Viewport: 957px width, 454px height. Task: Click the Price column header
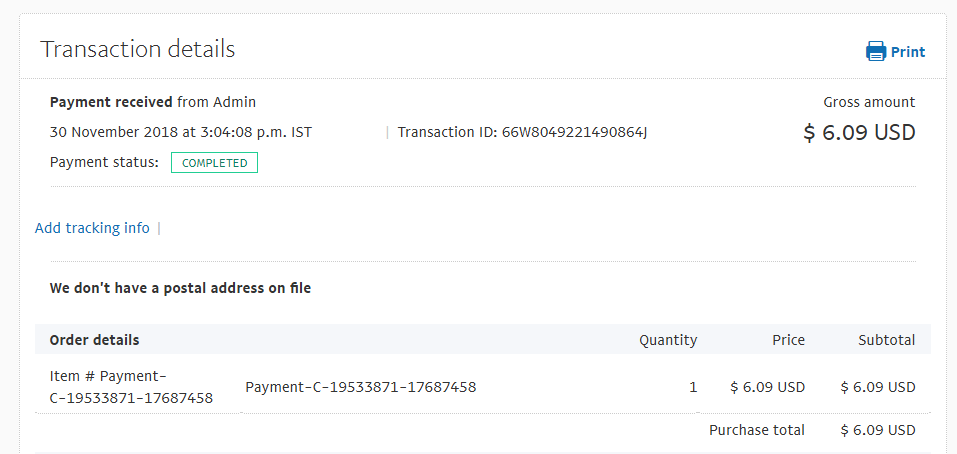click(x=789, y=340)
